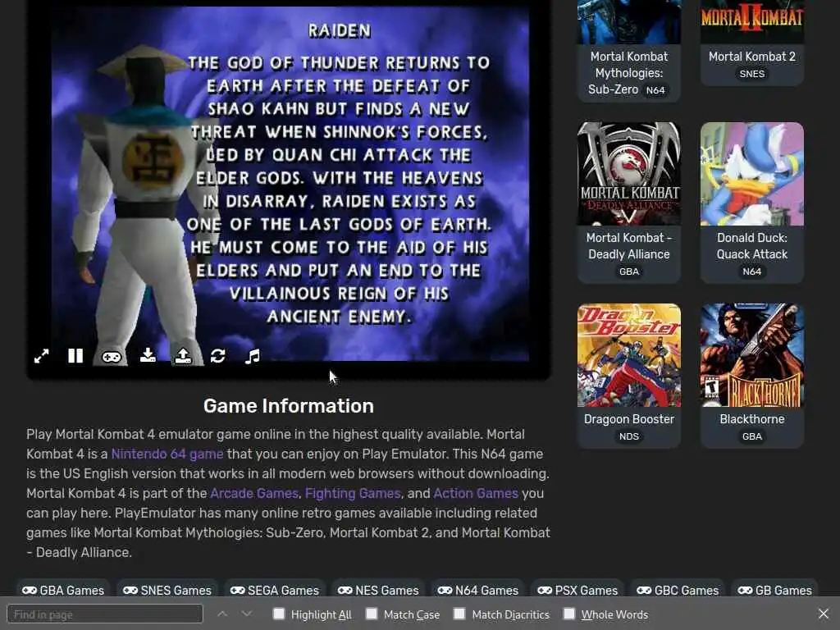Viewport: 840px width, 630px height.
Task: Open PSX Games category
Action: tap(577, 590)
